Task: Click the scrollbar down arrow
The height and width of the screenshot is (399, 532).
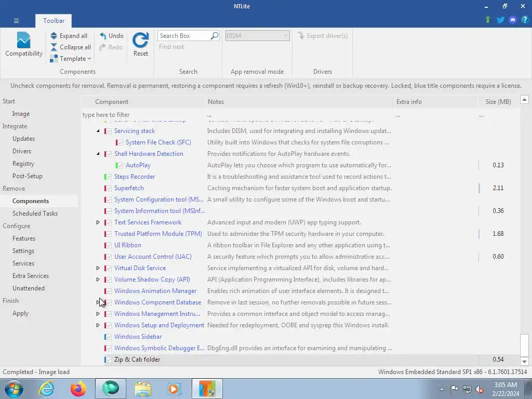Action: click(x=524, y=362)
